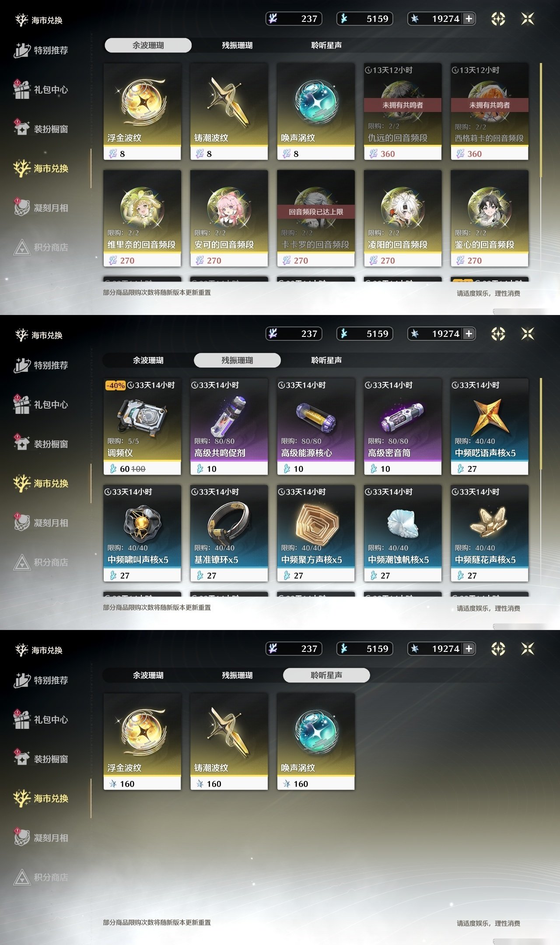Select the 高级密音筒 item
560x945 pixels.
[x=402, y=427]
